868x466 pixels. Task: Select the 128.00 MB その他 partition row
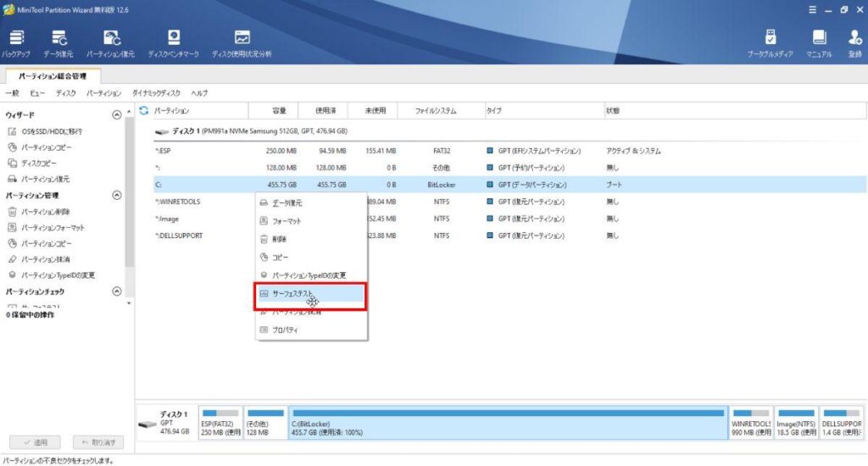click(x=509, y=168)
